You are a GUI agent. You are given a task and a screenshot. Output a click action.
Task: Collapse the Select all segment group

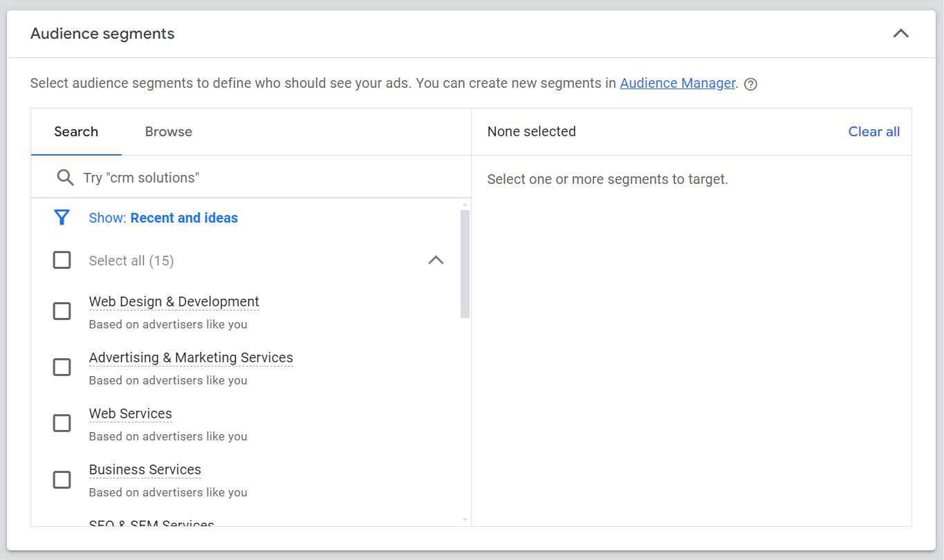pos(436,260)
